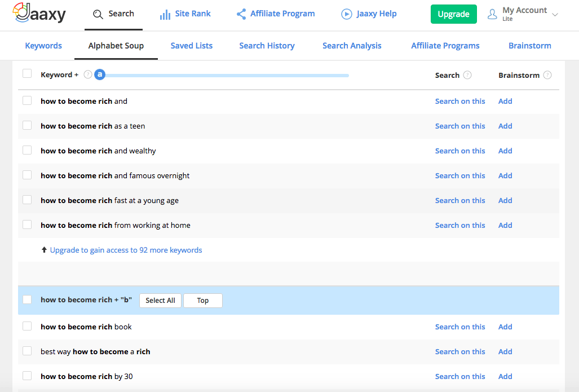Screen dimensions: 579x392
Task: Click the Affiliate Program share icon
Action: click(x=241, y=14)
